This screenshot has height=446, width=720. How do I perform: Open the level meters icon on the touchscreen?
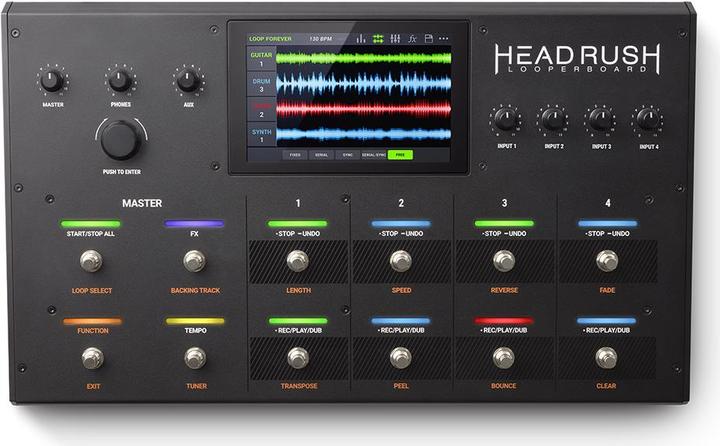click(x=361, y=39)
